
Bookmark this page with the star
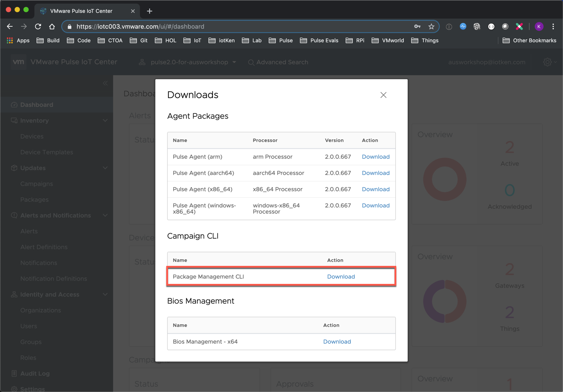(x=431, y=26)
